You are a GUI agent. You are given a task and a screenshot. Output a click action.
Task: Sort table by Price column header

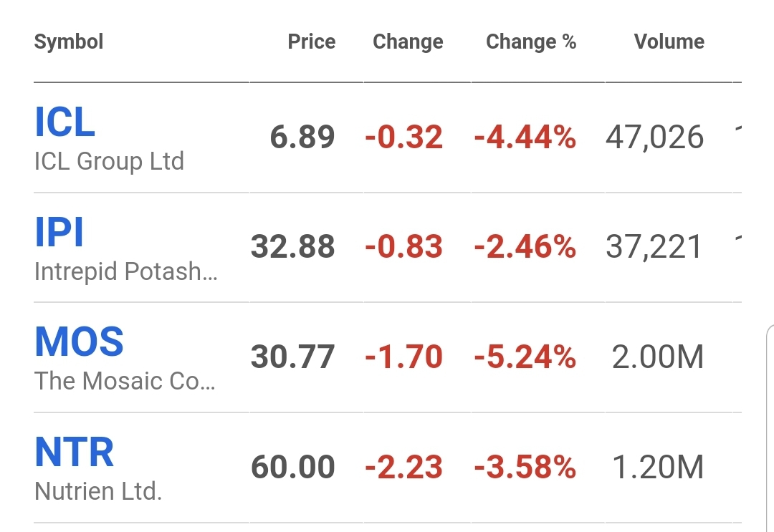[311, 42]
